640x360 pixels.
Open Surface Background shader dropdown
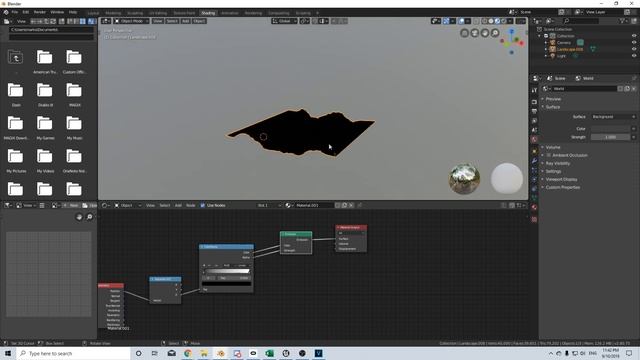[613, 117]
